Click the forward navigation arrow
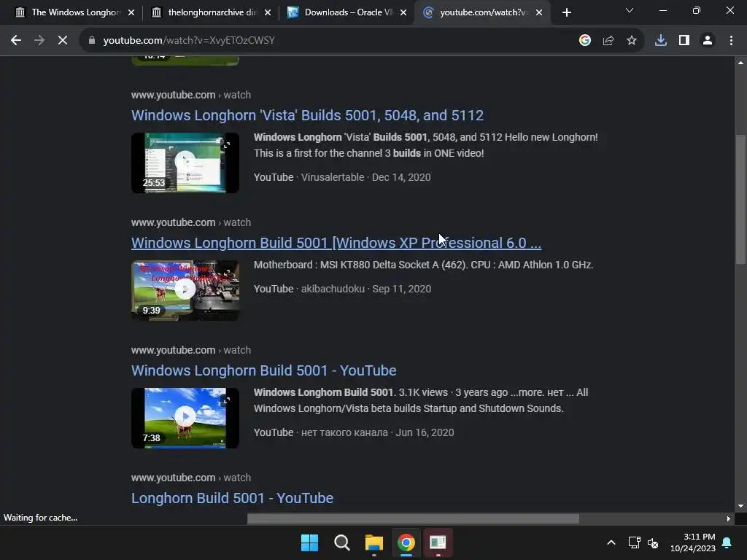The image size is (747, 560). [39, 41]
